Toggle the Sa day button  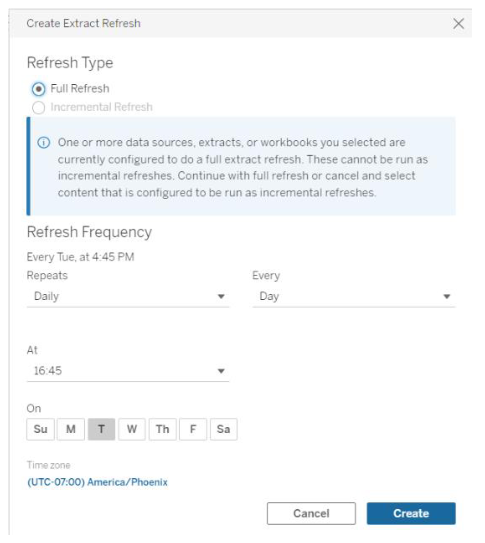[223, 429]
